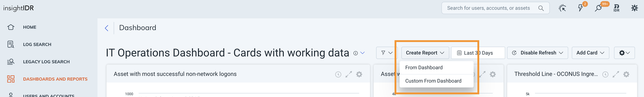This screenshot has width=644, height=97.
Task: Click the lightning bolt notifications icon
Action: [x=580, y=8]
